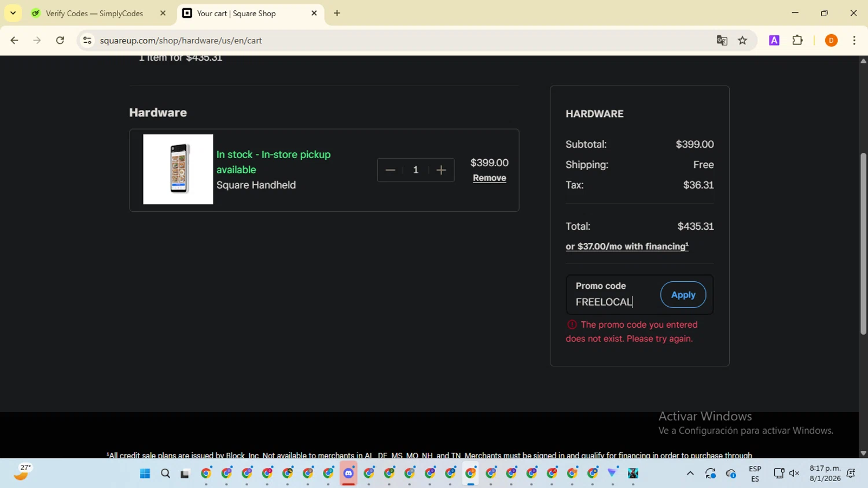Click the Square Handheld product name
The image size is (868, 488).
(x=256, y=185)
